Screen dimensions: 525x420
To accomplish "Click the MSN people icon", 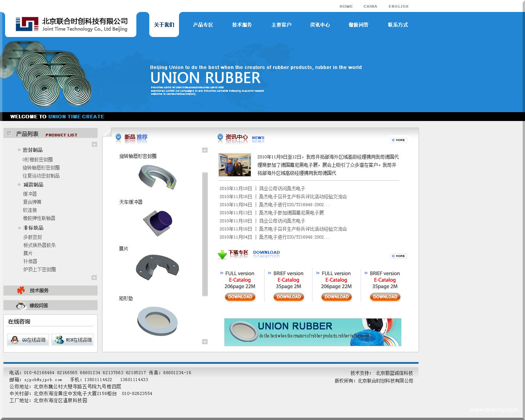I will [x=59, y=340].
